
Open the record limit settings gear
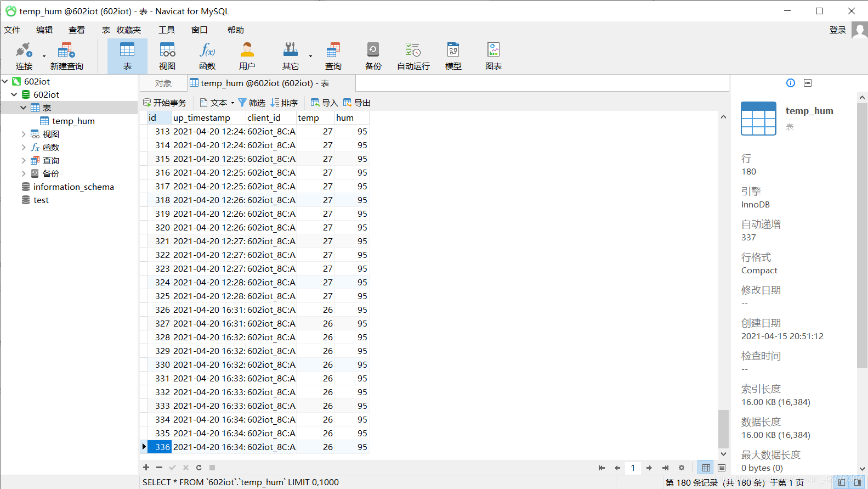[682, 468]
